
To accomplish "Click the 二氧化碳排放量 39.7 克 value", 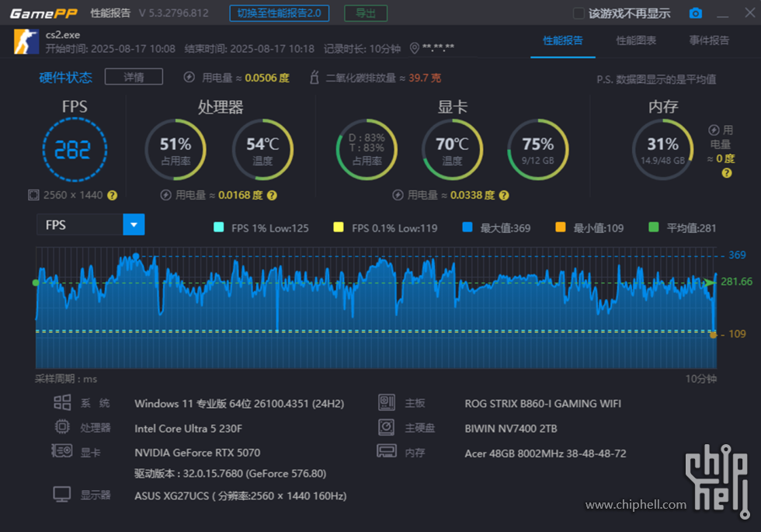I will coord(425,78).
